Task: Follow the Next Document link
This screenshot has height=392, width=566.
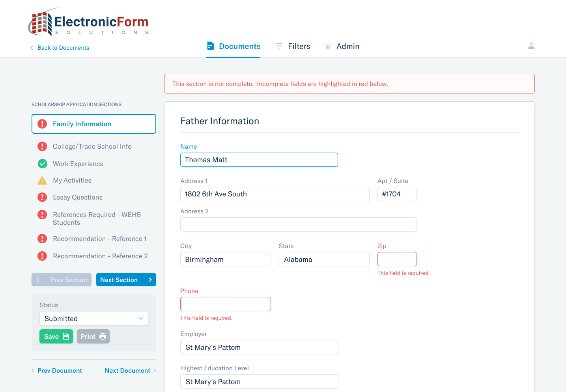Action: click(127, 370)
